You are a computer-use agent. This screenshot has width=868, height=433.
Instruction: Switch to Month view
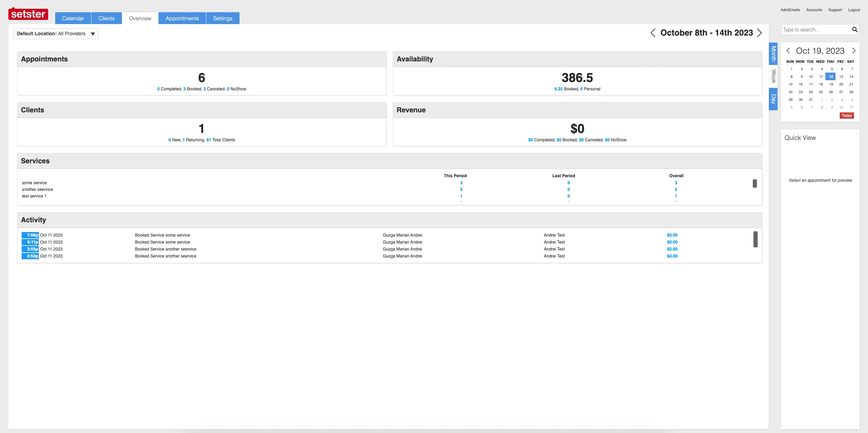[773, 53]
